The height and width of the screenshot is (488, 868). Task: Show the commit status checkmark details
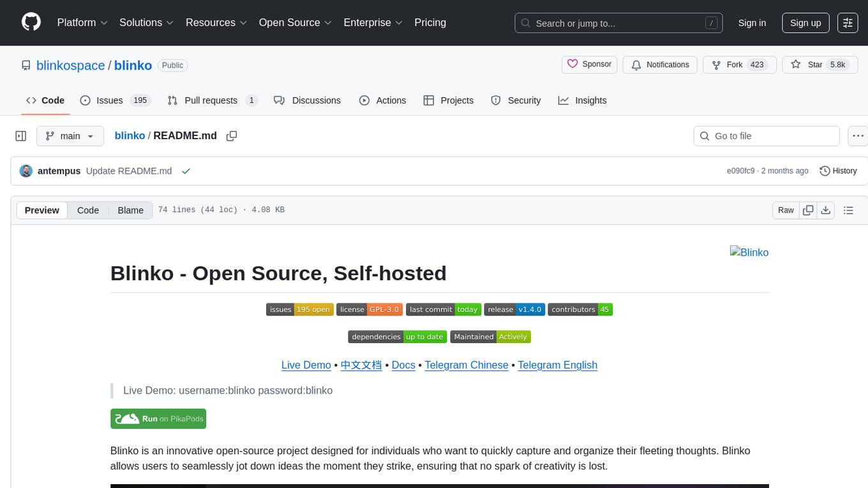tap(186, 171)
